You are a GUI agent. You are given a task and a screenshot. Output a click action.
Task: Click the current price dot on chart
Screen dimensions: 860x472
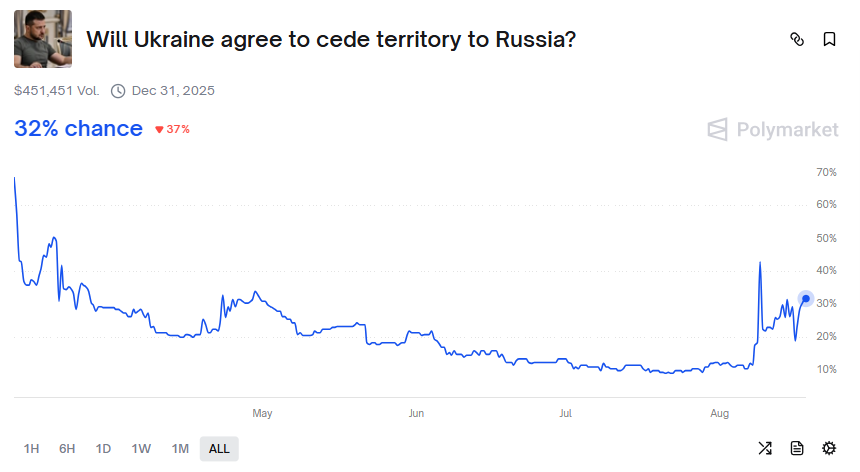point(806,299)
